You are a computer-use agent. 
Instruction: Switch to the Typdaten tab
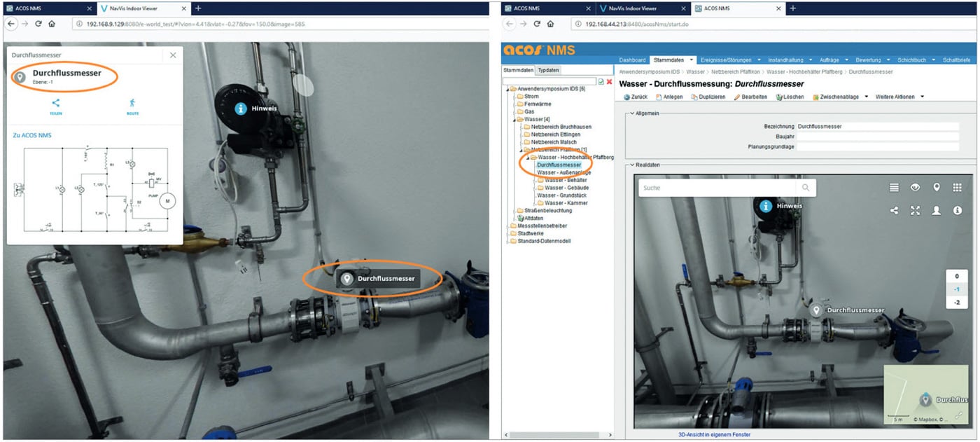click(x=548, y=70)
